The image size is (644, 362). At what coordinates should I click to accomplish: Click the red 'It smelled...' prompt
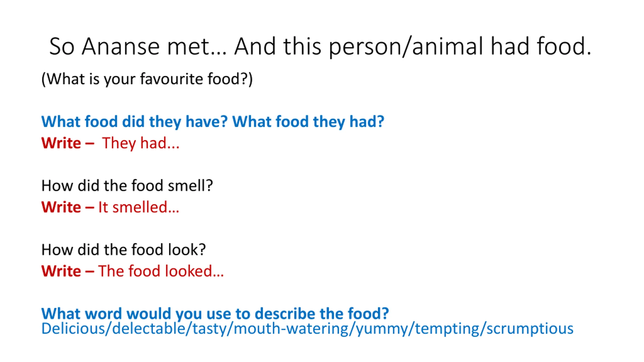coord(139,207)
